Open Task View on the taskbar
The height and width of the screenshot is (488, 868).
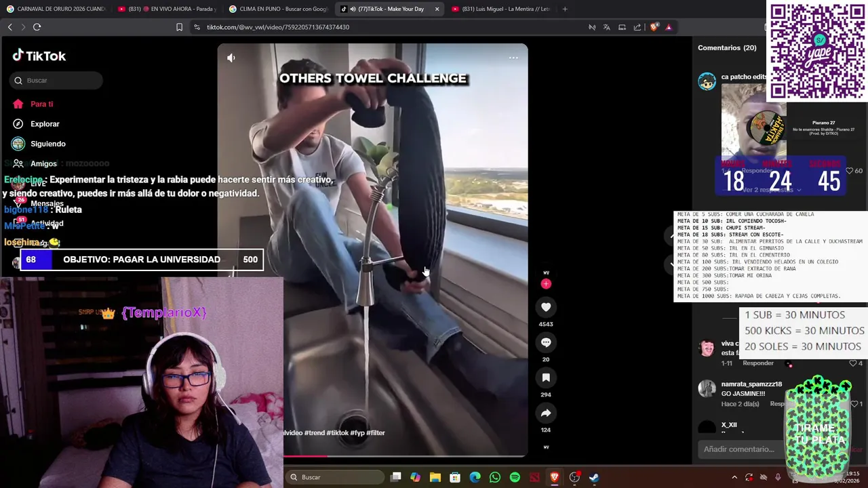tap(396, 477)
